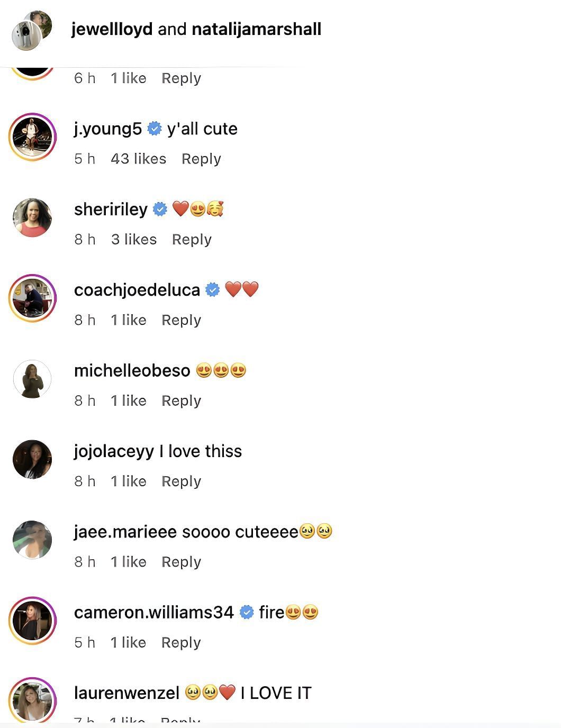
Task: Open laurenwenzel's profile avatar
Action: tap(32, 700)
